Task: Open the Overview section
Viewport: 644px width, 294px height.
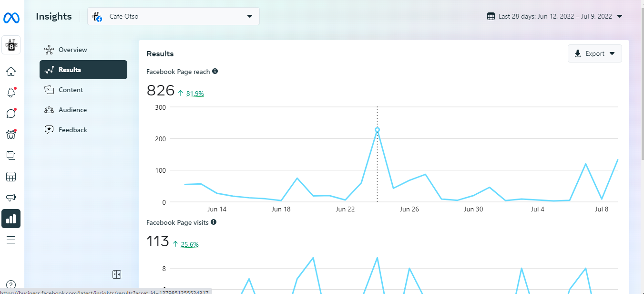Action: (83, 50)
